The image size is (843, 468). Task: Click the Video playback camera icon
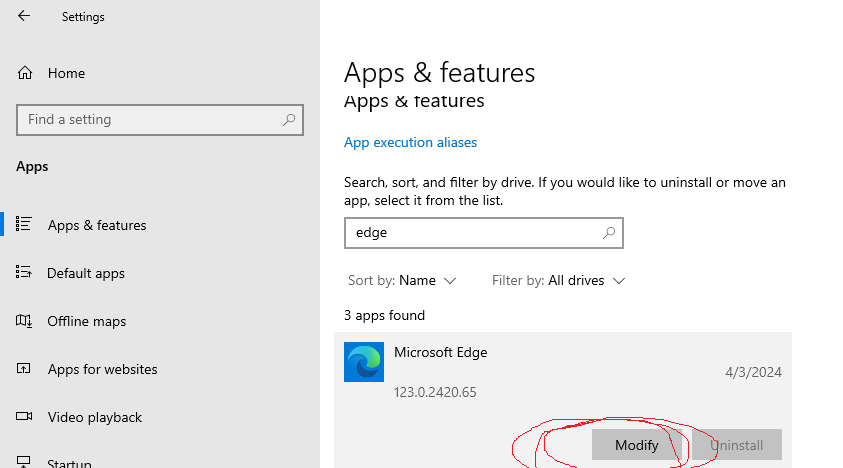point(24,416)
